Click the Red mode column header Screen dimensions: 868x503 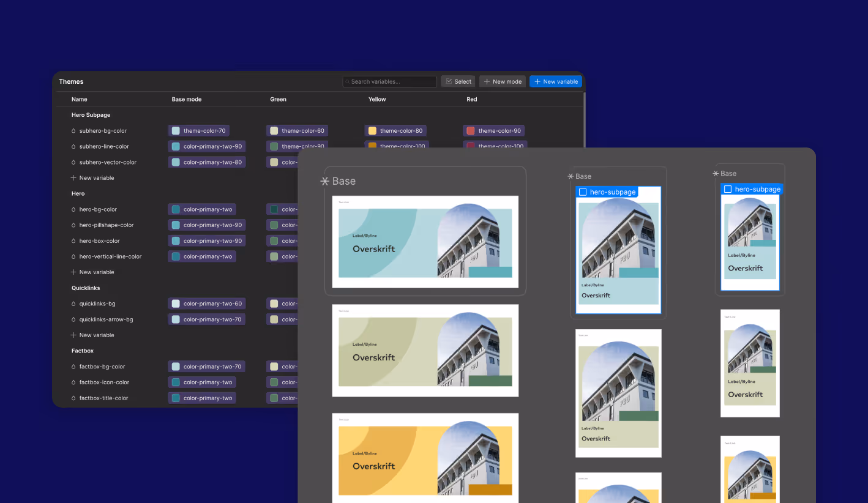coord(472,99)
